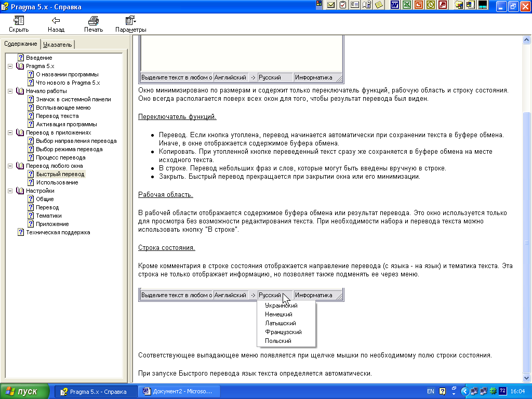Click the yellow question mark tray icon
The width and height of the screenshot is (532, 399).
(443, 391)
